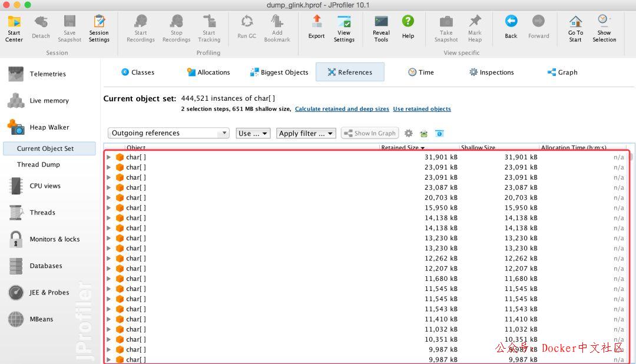Screen dimensions: 636x364
Task: Click the Start Center toolbar icon
Action: pyautogui.click(x=14, y=28)
